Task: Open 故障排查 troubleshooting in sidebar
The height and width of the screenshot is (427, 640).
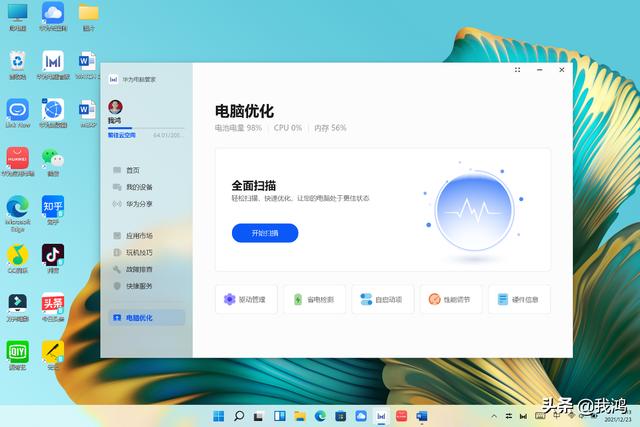Action: [138, 269]
